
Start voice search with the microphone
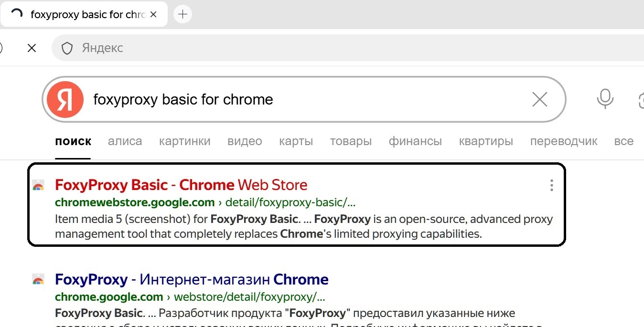(x=605, y=99)
